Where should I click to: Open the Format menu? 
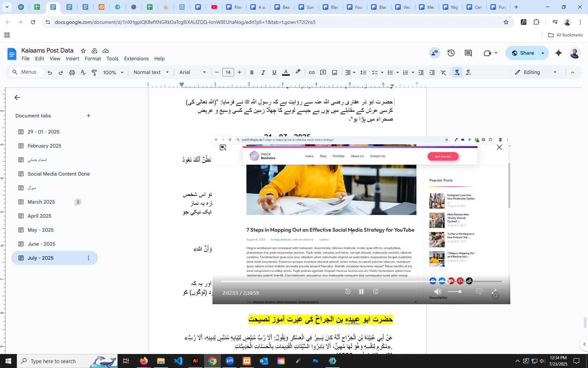(x=93, y=59)
